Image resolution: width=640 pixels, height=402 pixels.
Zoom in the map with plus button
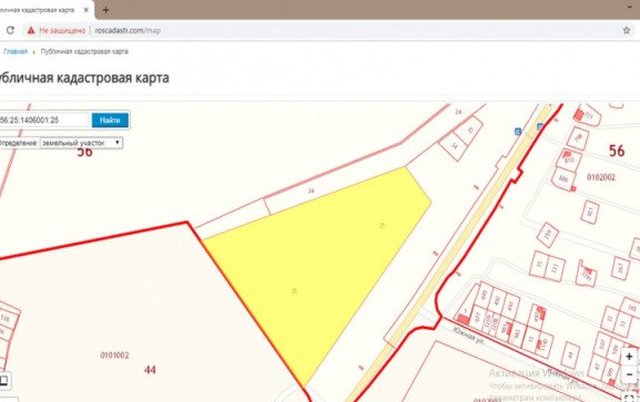coord(629,356)
